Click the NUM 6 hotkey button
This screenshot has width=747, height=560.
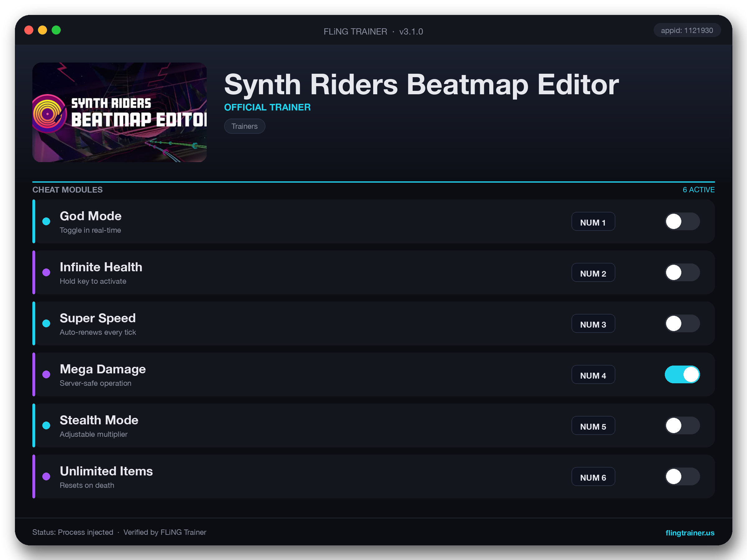click(593, 477)
